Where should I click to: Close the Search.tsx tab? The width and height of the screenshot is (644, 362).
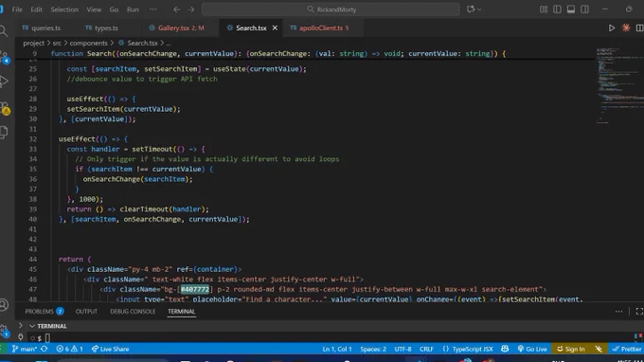pyautogui.click(x=275, y=27)
